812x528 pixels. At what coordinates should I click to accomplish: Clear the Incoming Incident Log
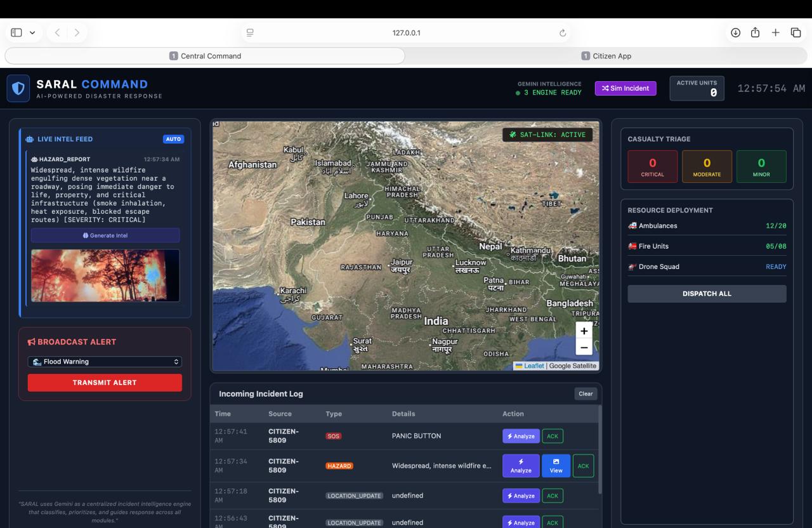(586, 393)
